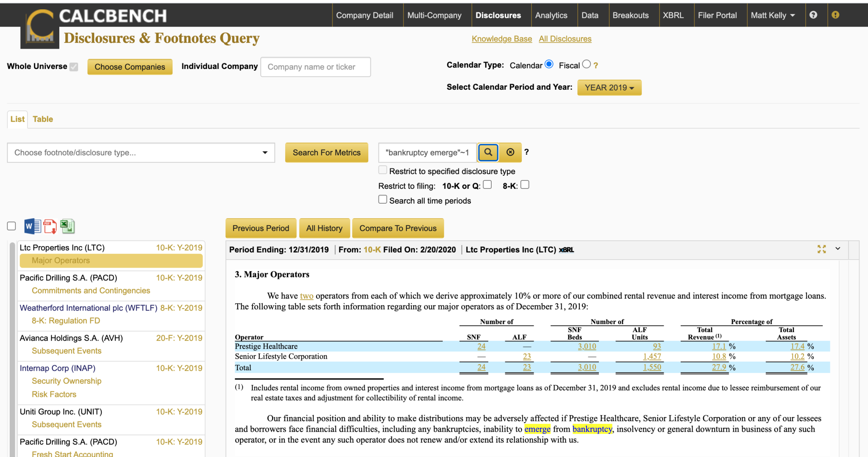Click the yellow alert icon in header
Screen dimensions: 868x457
pyautogui.click(x=835, y=15)
